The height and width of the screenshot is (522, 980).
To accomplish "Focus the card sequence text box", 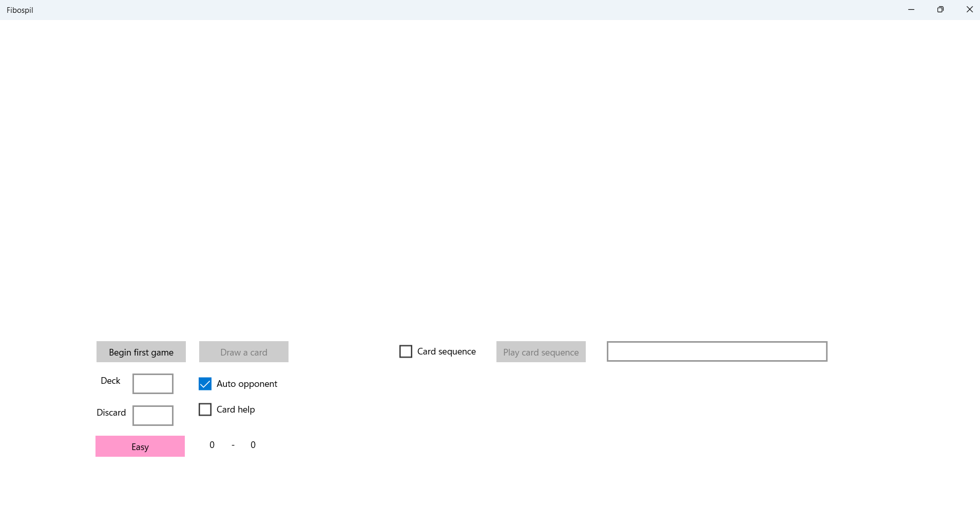I will point(717,351).
